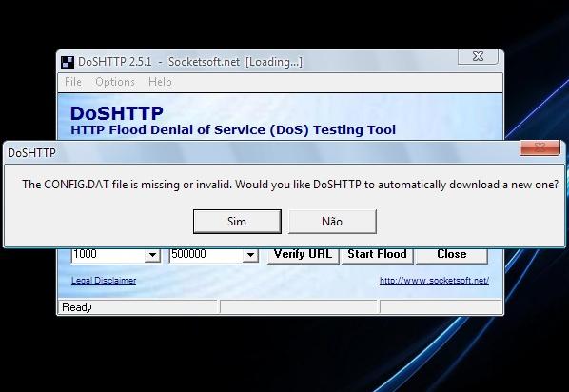
Task: Click the Start Flood button
Action: point(377,255)
